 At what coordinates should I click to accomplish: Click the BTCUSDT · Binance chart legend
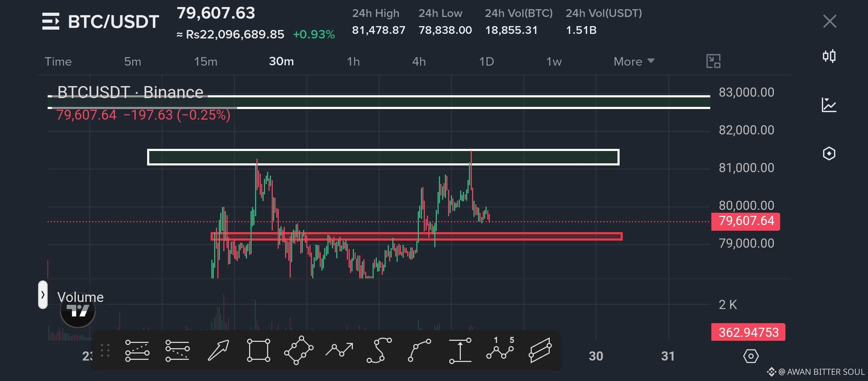coord(130,92)
